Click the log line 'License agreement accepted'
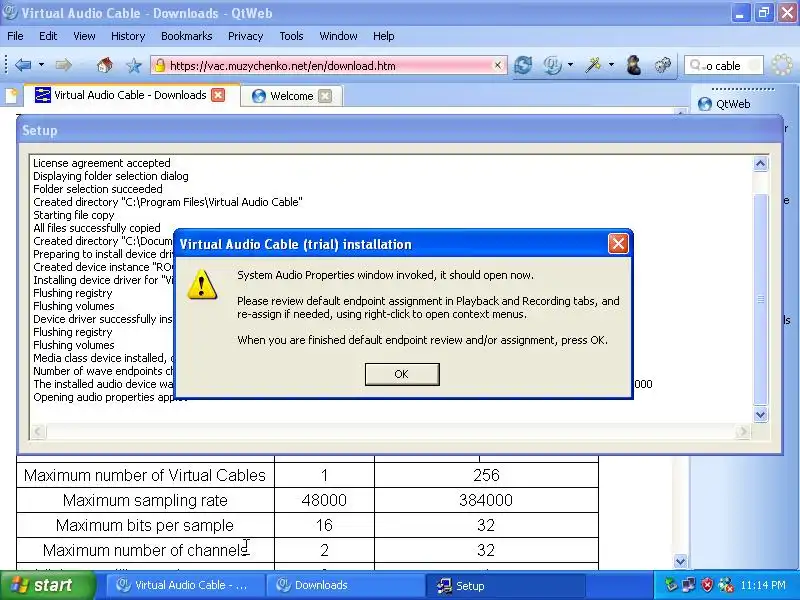 (102, 163)
